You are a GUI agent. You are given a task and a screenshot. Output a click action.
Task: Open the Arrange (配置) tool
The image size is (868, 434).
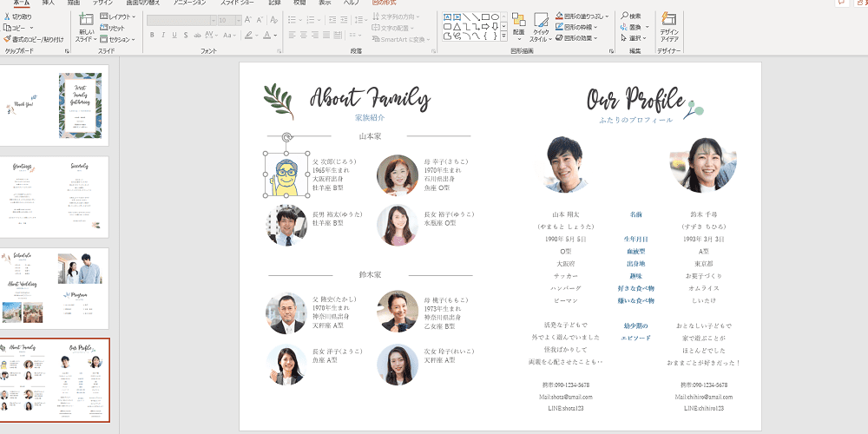[x=518, y=25]
